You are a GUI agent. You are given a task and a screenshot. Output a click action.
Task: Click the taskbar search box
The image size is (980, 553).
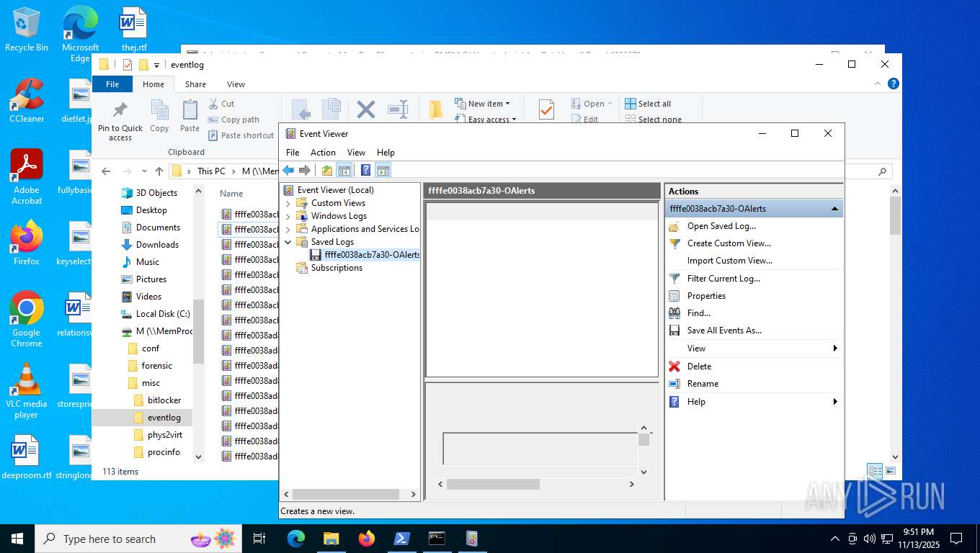[x=137, y=539]
